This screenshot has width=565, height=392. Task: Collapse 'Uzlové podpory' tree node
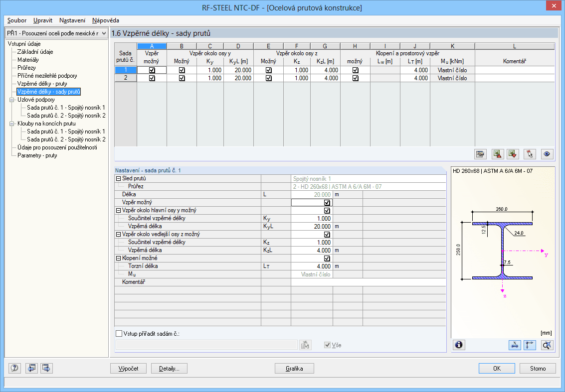[11, 100]
